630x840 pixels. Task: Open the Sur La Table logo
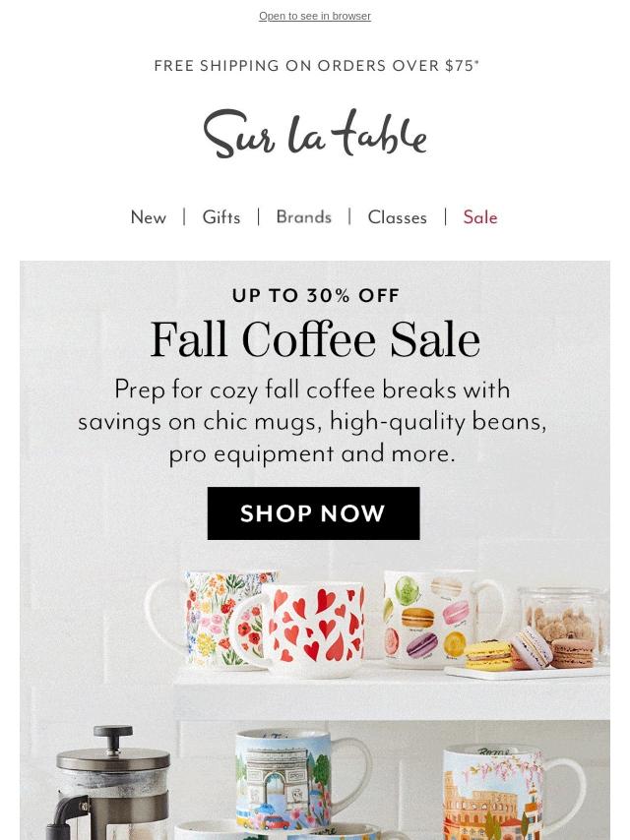[315, 135]
